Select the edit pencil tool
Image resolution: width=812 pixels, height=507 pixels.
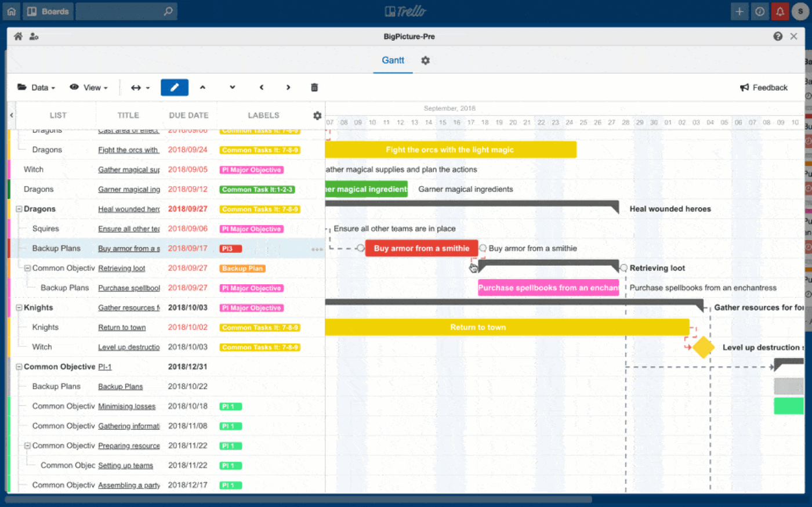[175, 87]
